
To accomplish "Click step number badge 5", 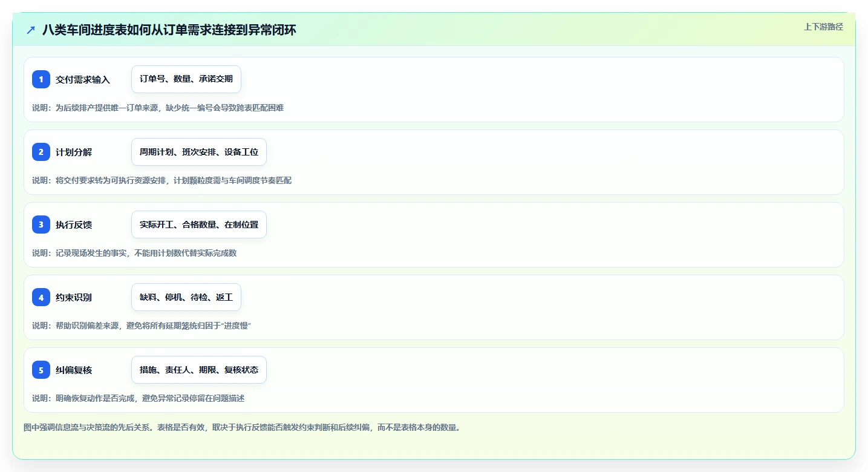I will (41, 370).
